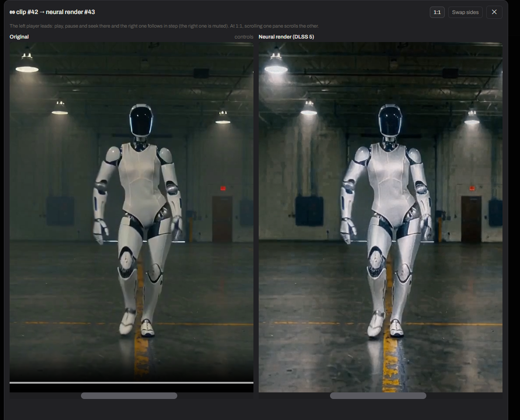This screenshot has height=420, width=520.
Task: Click the controls link above Original video
Action: [x=244, y=37]
